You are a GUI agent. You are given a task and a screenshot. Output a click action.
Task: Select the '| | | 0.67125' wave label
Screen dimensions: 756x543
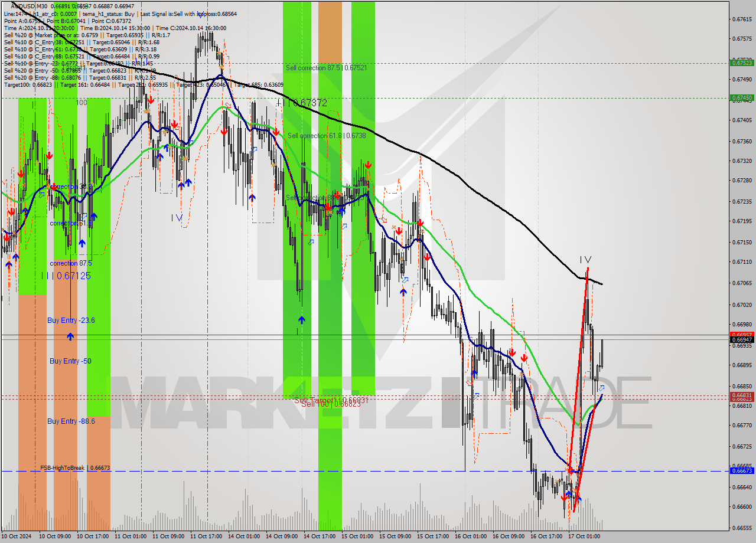click(x=66, y=276)
